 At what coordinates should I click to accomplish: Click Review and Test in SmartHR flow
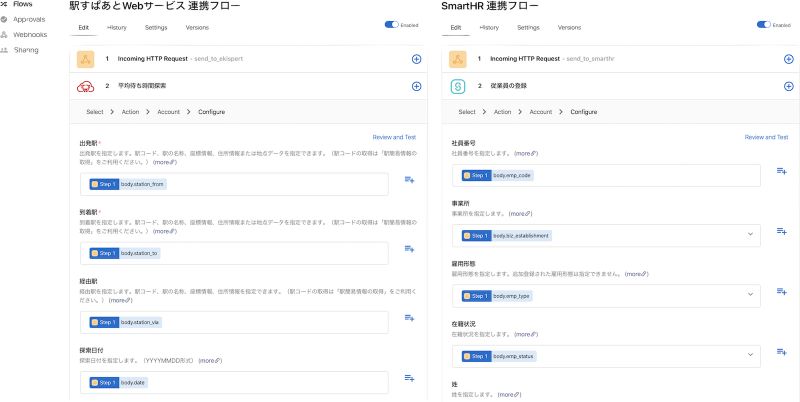point(766,137)
